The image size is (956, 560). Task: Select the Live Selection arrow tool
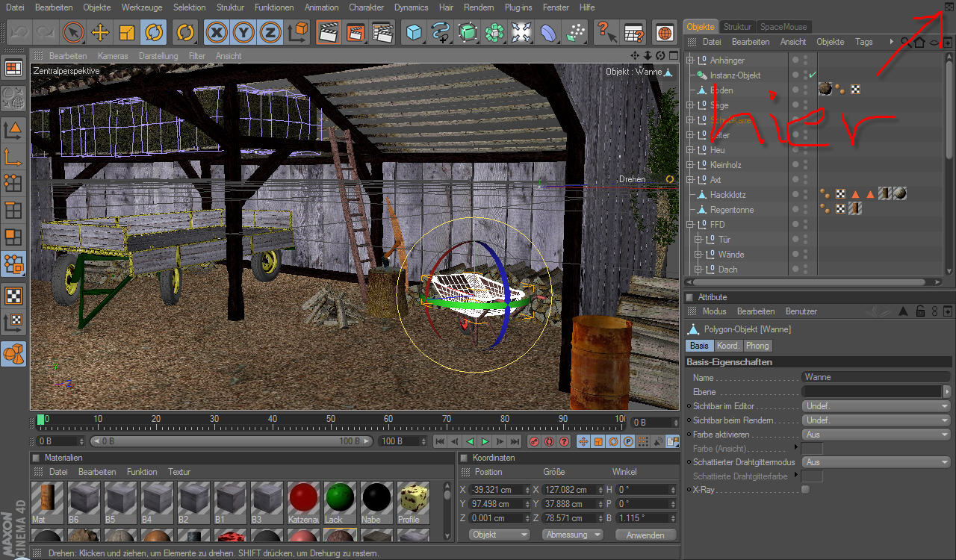73,33
